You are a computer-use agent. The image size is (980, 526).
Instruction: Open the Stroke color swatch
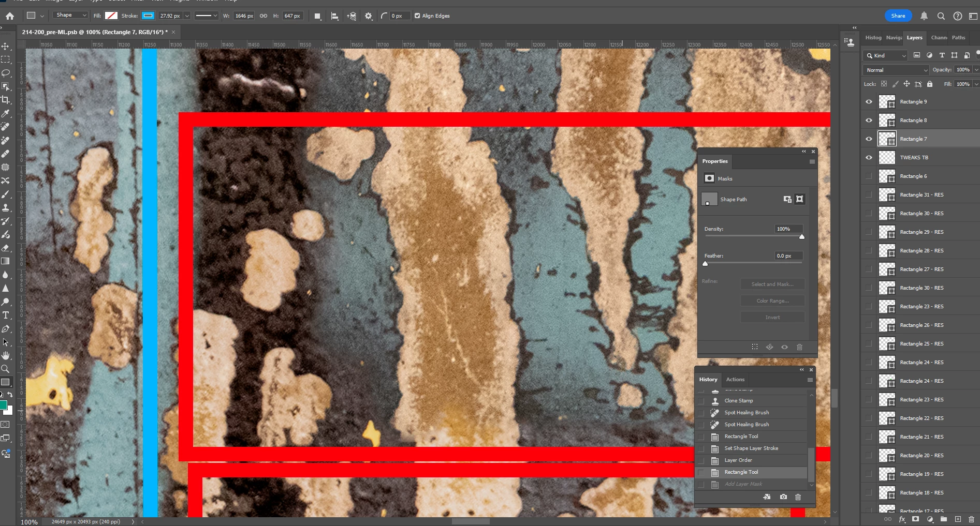148,16
